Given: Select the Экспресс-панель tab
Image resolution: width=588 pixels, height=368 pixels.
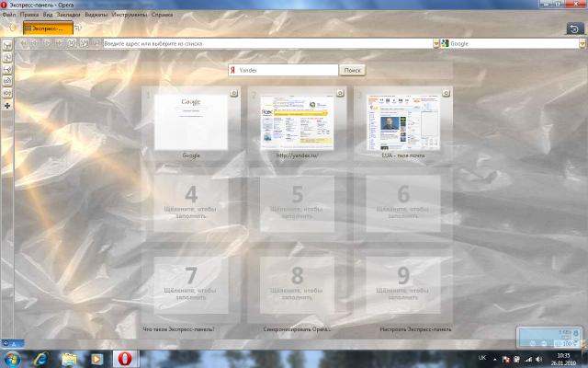Looking at the screenshot, I should click(48, 28).
